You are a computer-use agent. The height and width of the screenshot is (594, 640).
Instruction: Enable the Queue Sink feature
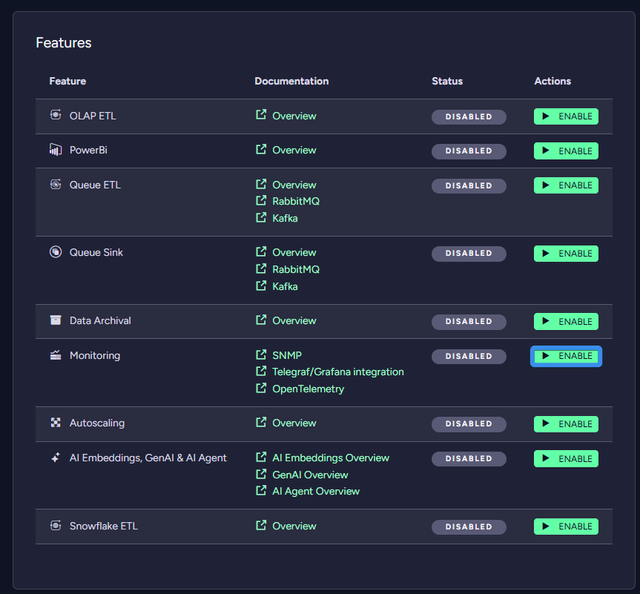(566, 254)
